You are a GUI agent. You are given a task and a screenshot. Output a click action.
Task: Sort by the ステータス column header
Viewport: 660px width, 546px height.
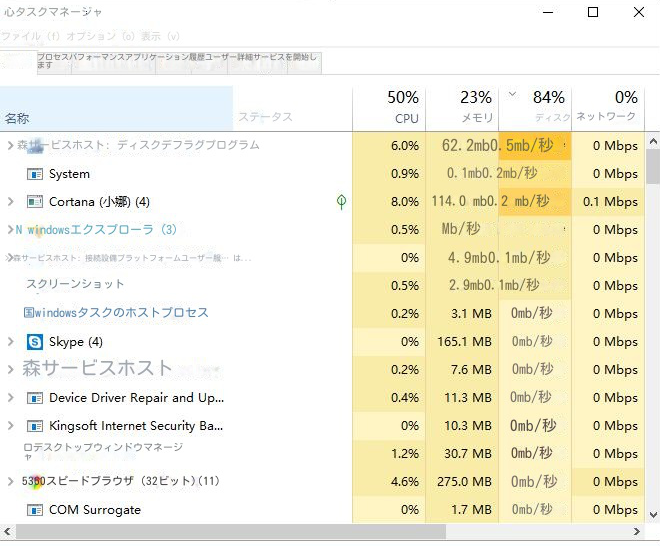pos(293,109)
